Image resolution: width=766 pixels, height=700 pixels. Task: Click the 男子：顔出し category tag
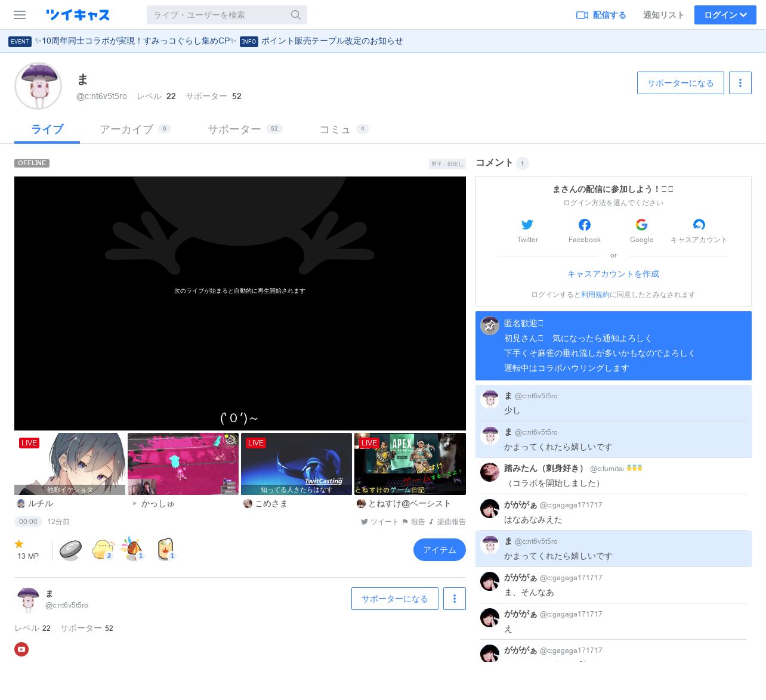[x=447, y=164]
